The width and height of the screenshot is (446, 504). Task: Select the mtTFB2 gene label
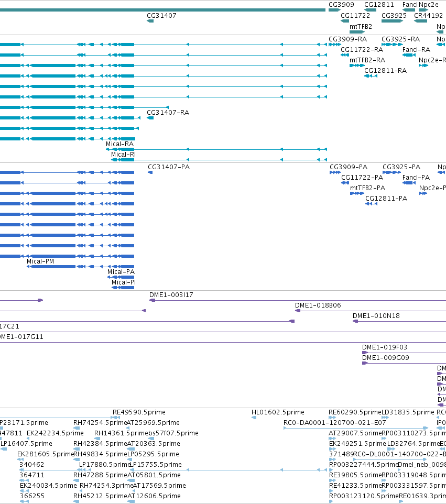[x=361, y=26]
